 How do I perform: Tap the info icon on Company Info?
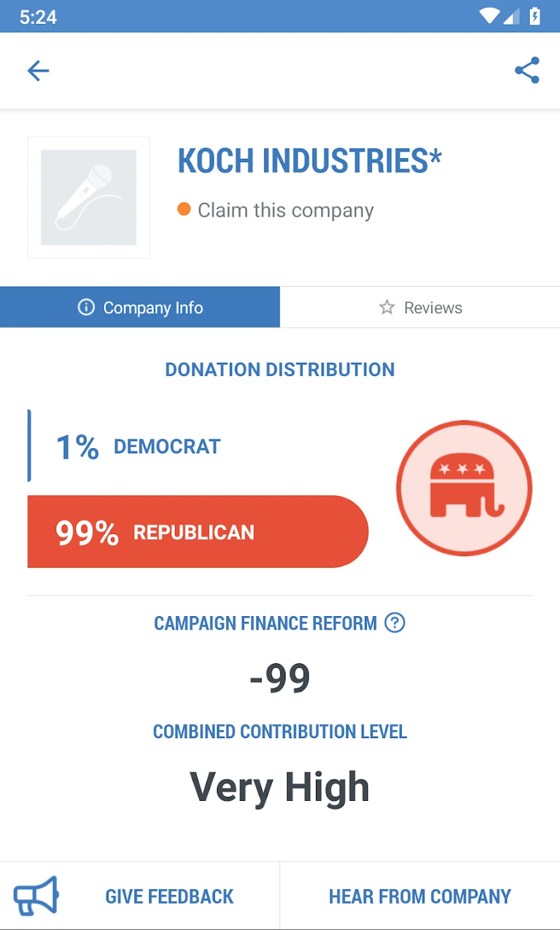pyautogui.click(x=86, y=307)
